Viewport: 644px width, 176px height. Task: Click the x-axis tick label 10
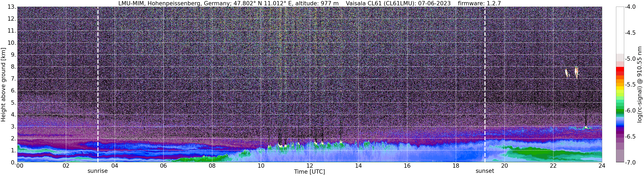(x=261, y=166)
